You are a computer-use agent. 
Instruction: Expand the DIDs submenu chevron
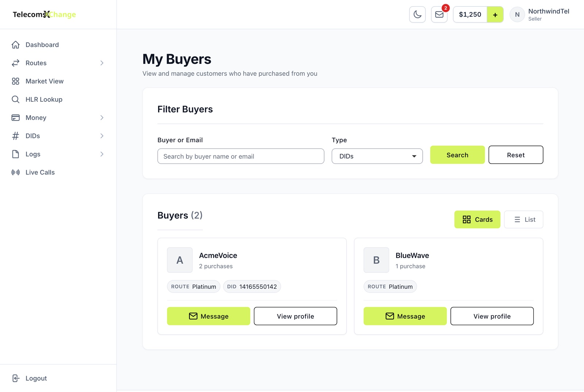[x=102, y=136]
